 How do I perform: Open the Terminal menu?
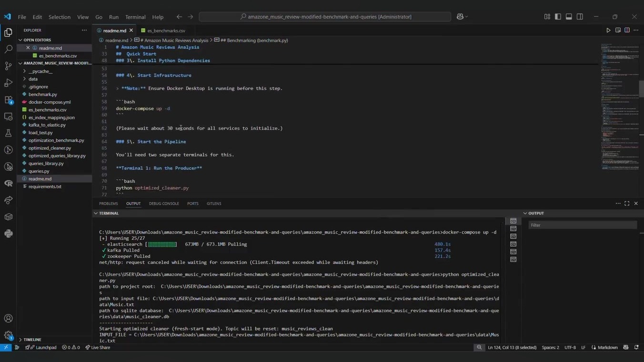135,17
